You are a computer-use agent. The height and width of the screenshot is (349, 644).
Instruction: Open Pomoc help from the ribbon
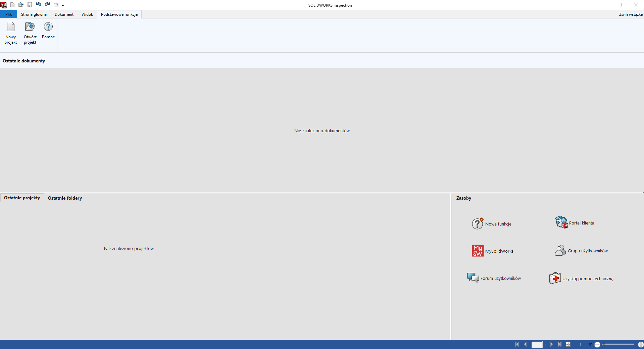48,31
